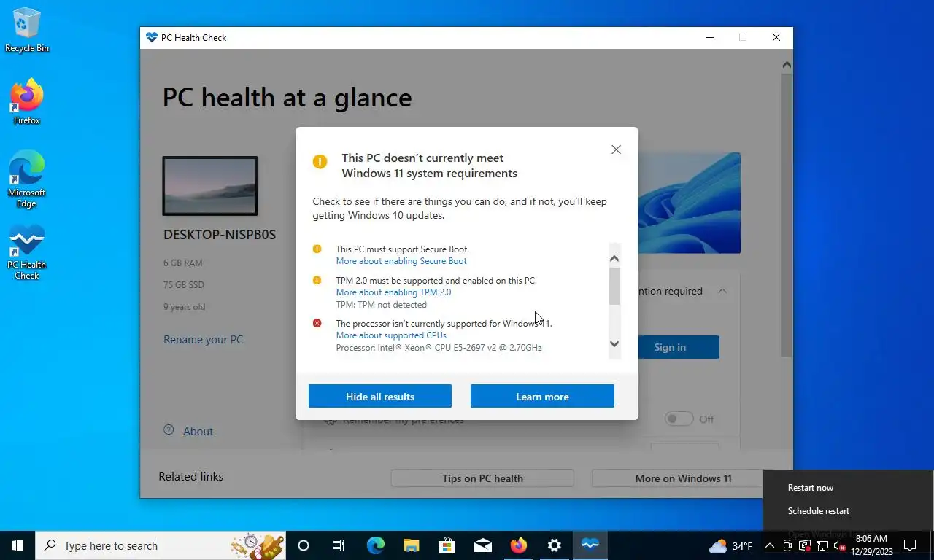Click the Intel Xeon processor text line
Screen dimensions: 934x560
click(x=439, y=348)
